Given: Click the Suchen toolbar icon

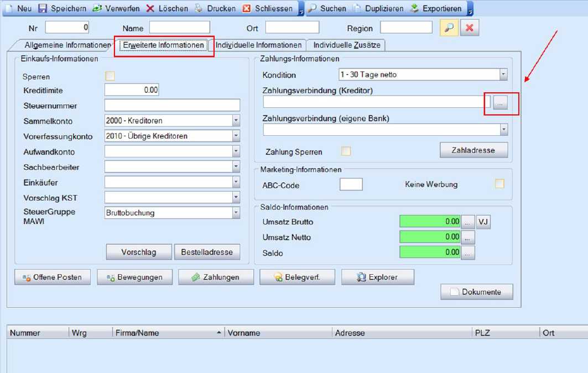Looking at the screenshot, I should (313, 9).
